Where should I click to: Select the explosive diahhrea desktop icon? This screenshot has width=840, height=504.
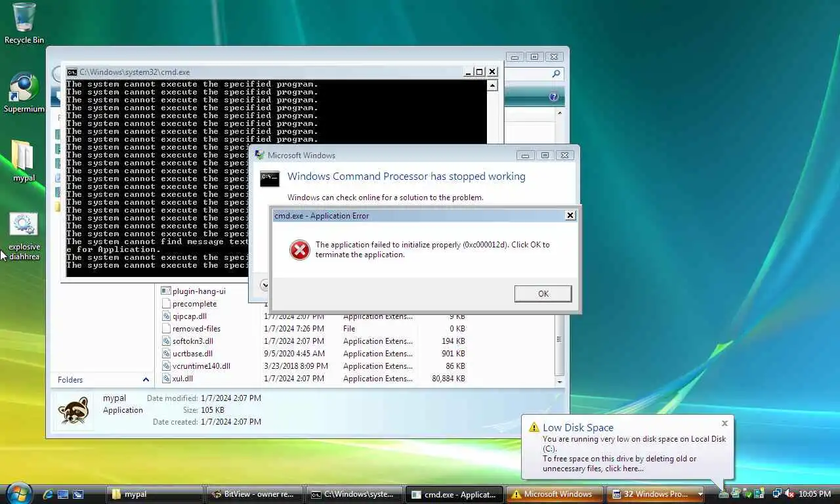tap(24, 236)
